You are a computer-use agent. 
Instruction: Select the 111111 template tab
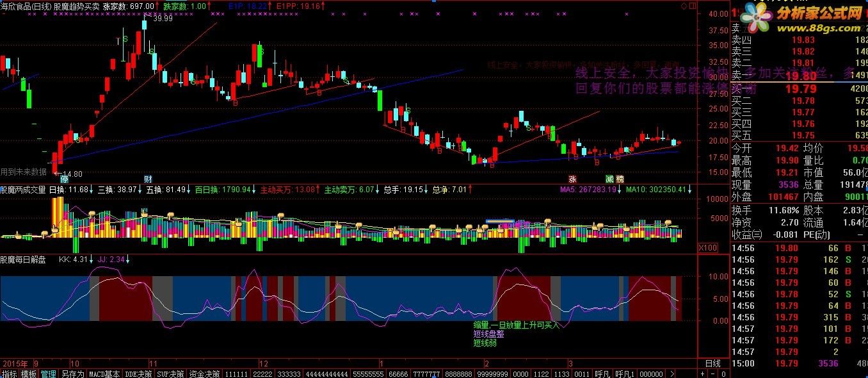tap(236, 374)
